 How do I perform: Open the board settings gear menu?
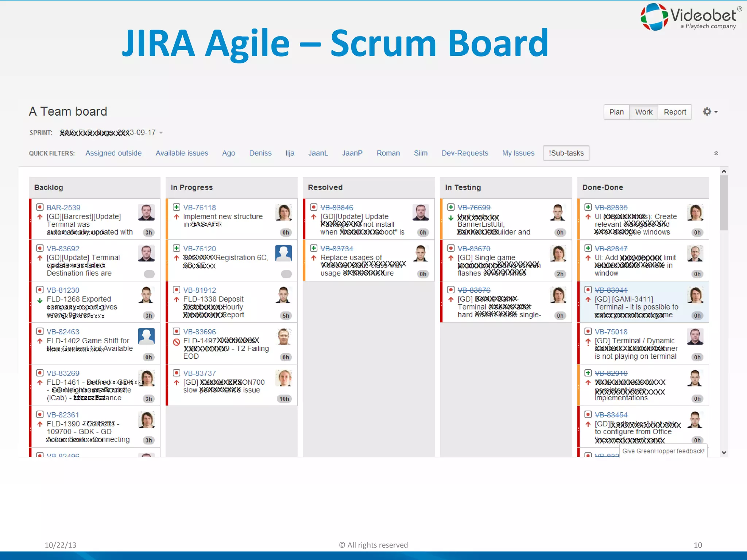710,112
